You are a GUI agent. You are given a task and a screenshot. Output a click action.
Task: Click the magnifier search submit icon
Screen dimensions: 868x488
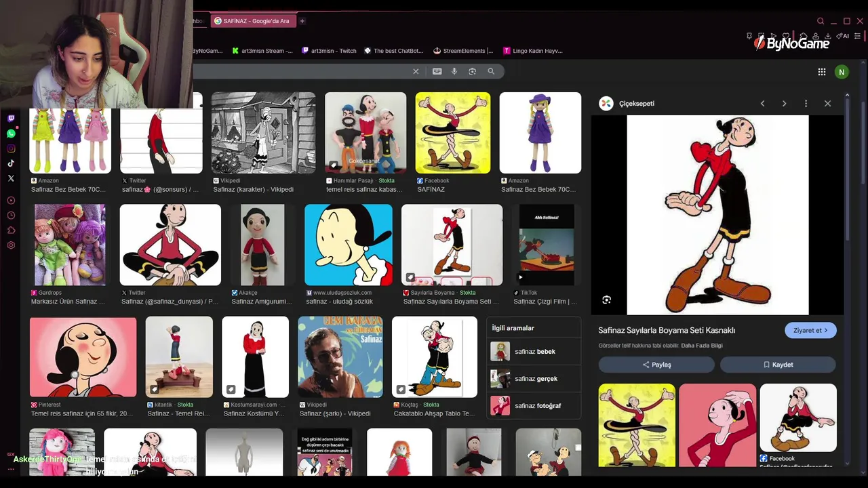click(x=491, y=71)
